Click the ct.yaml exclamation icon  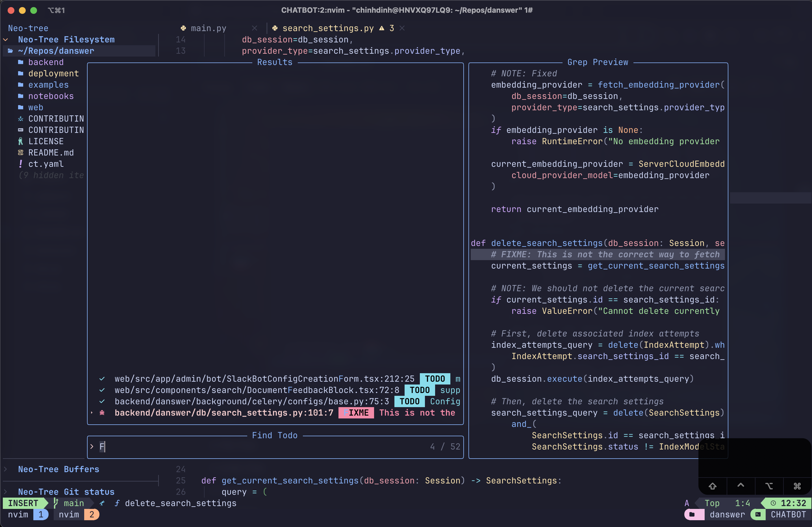[20, 164]
